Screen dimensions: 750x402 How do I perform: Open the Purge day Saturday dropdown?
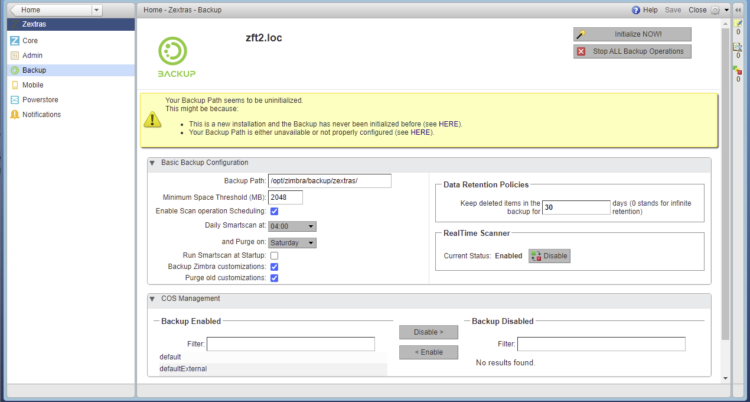coord(292,243)
